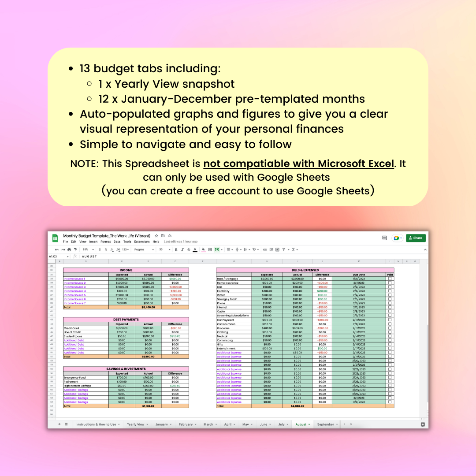Tick the Paid checkbox for Groceries
Screen dimensions: 476x476
click(390, 328)
